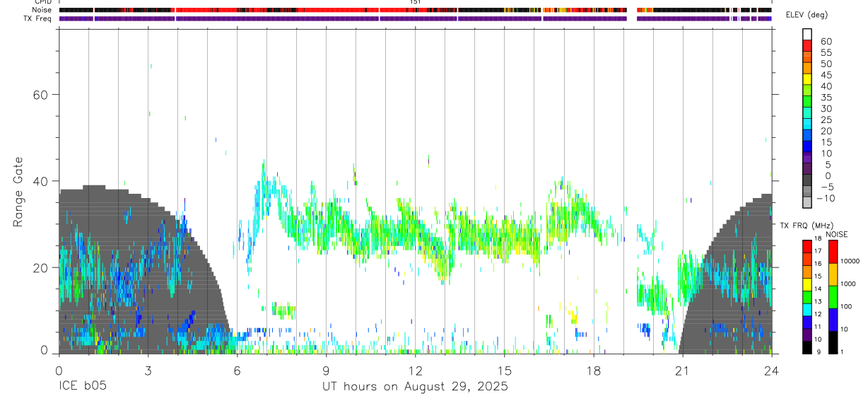Pick the cyan segment of TX FRQ color bar
Viewport: 868px width, 401px height.
[x=807, y=309]
